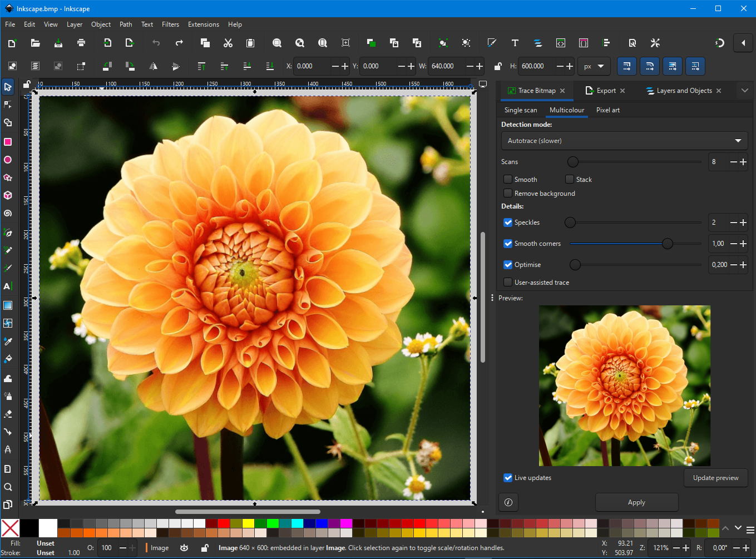Activate the Gradient tool
The width and height of the screenshot is (756, 559).
pos(8,305)
